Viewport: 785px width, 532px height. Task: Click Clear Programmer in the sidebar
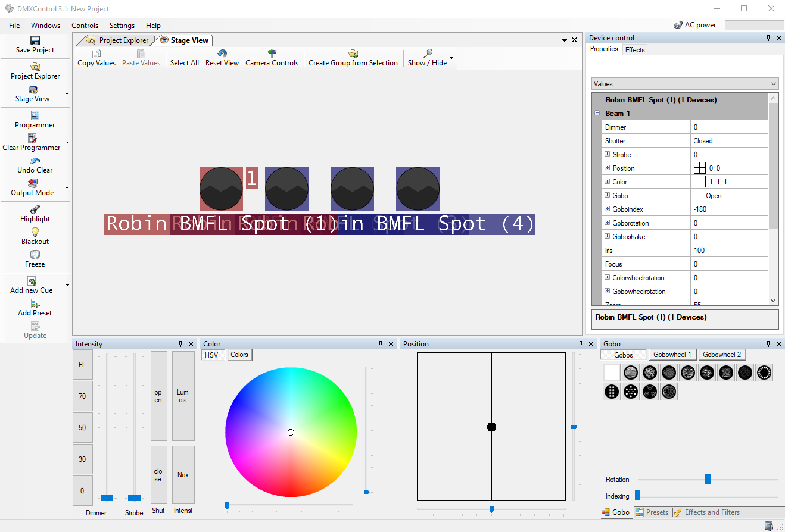(32, 143)
